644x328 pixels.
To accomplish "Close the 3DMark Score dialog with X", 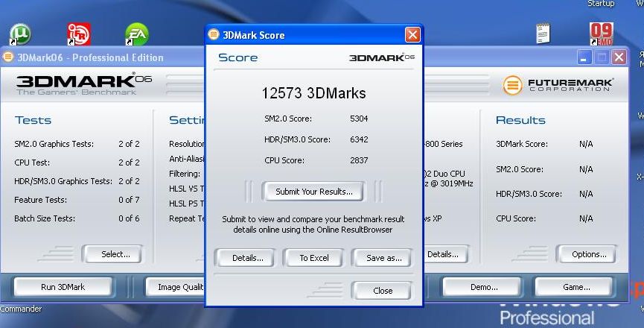I will [x=412, y=35].
